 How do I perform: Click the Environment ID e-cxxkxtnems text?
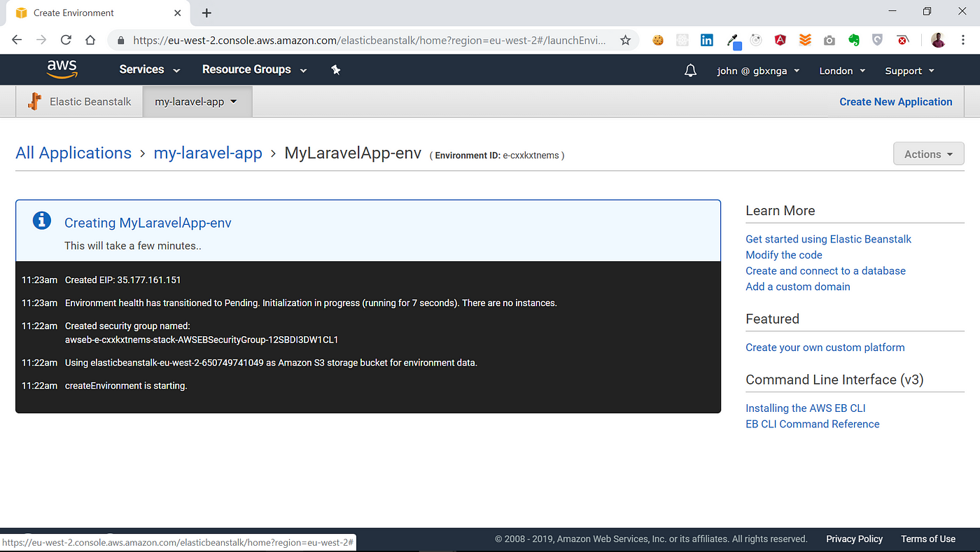[x=497, y=156]
